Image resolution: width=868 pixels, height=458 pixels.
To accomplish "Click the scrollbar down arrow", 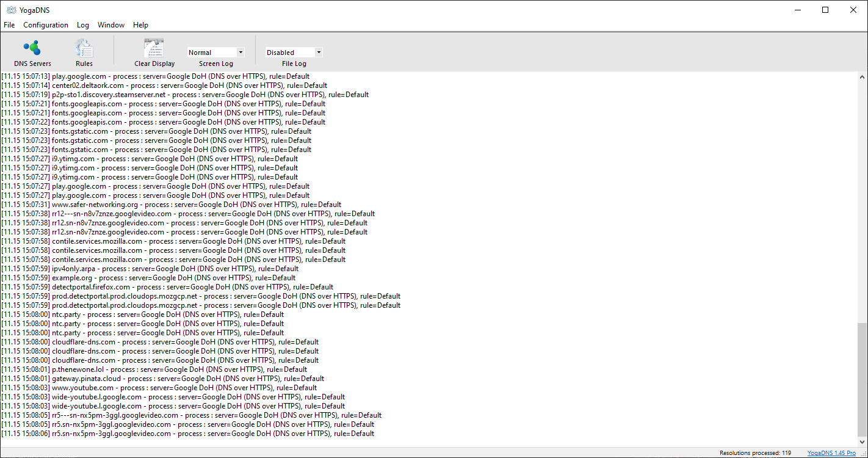I will point(862,441).
